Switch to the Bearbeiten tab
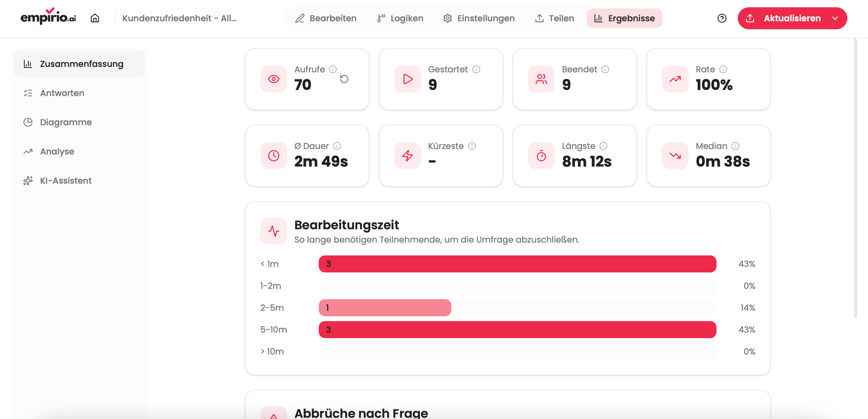The width and height of the screenshot is (868, 419). (325, 18)
